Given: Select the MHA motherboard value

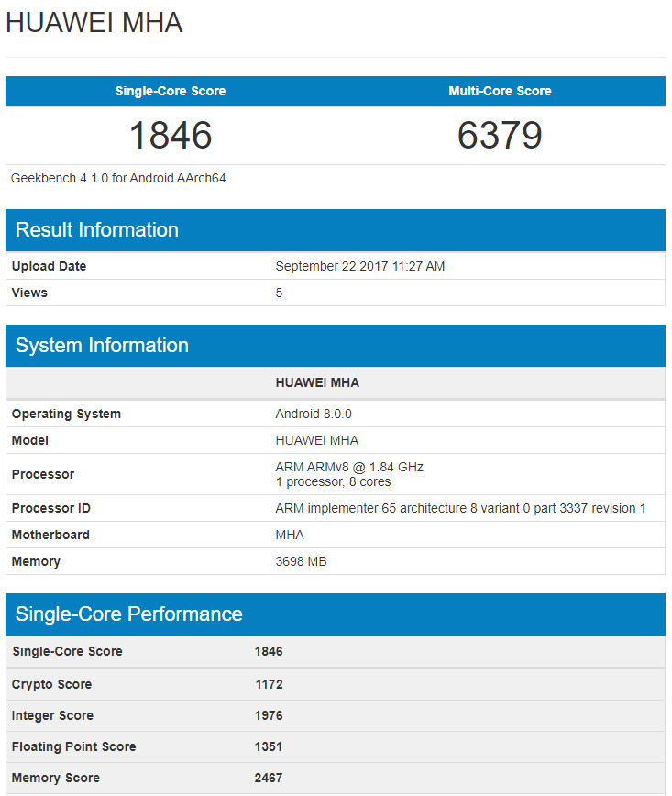Looking at the screenshot, I should pyautogui.click(x=290, y=535).
